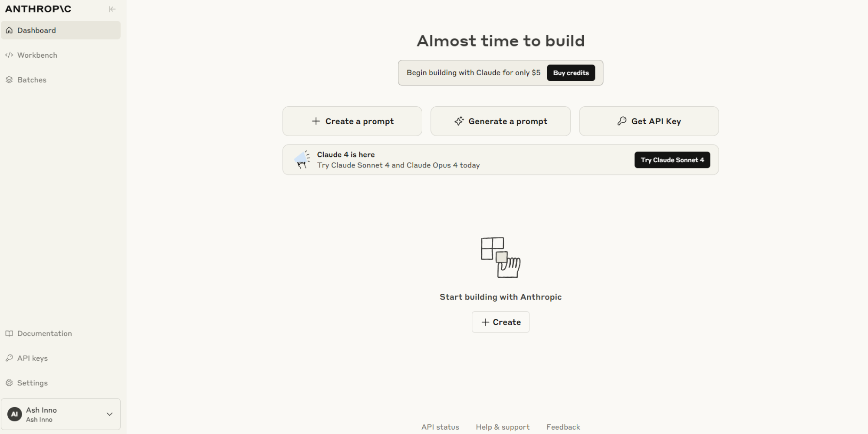Collapse the sidebar with the arrow icon

[112, 9]
